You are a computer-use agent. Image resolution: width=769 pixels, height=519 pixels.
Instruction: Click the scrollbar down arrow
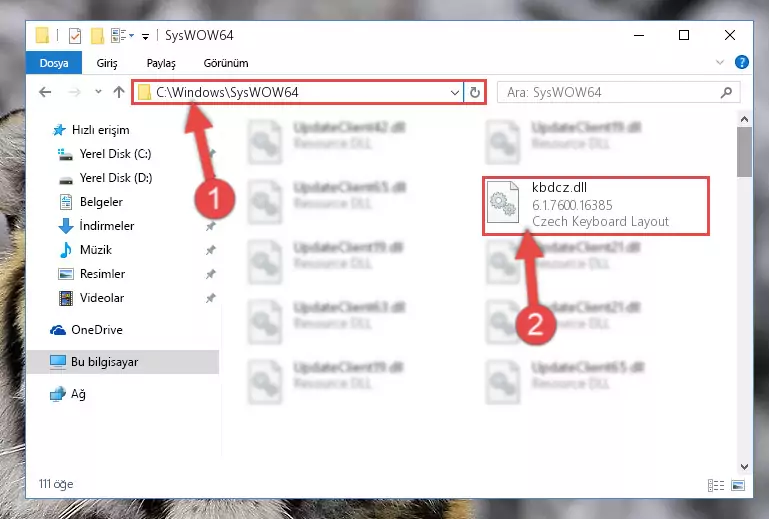point(744,467)
